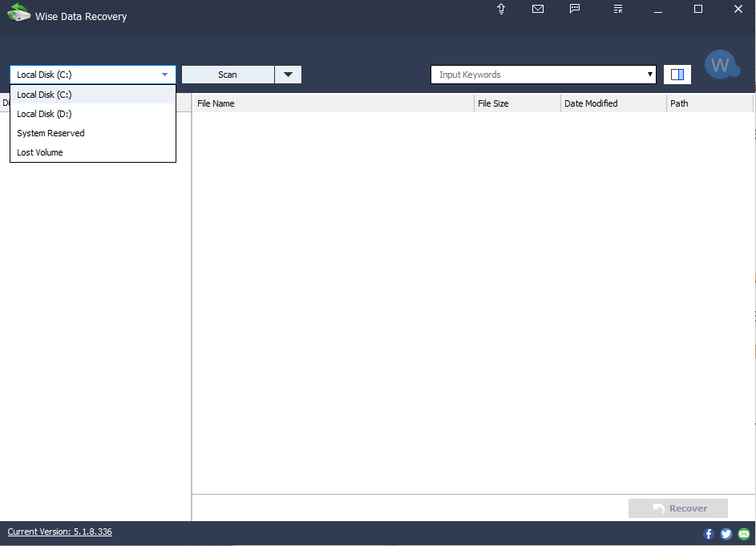Open the Current Version 5.1.8.336 link
This screenshot has width=756, height=546.
60,532
